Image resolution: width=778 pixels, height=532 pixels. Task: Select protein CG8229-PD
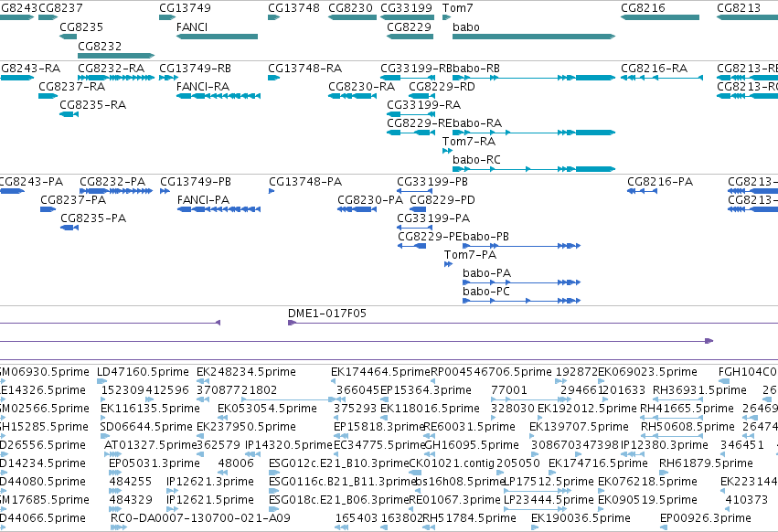tap(442, 200)
